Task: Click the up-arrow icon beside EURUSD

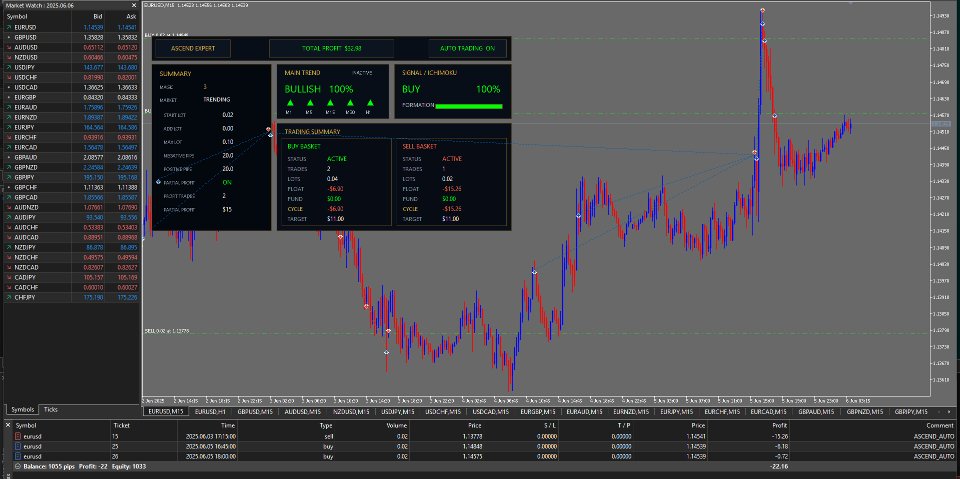Action: 8,27
